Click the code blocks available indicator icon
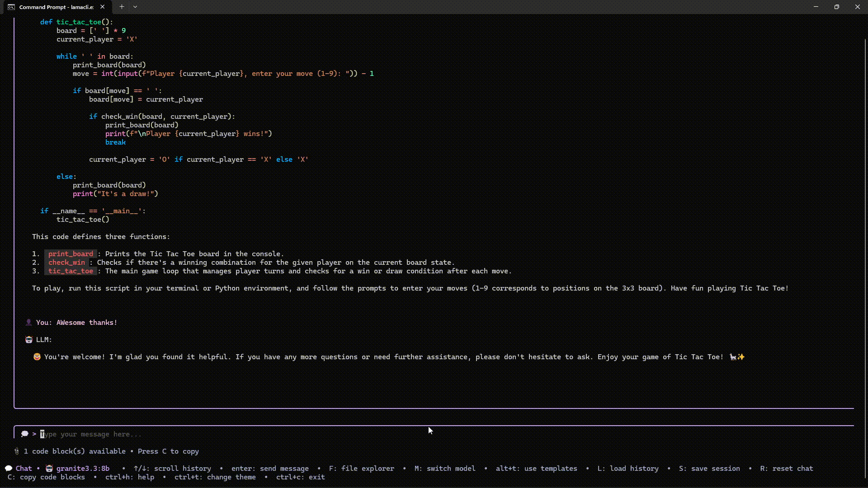This screenshot has height=488, width=868. pos(17,451)
